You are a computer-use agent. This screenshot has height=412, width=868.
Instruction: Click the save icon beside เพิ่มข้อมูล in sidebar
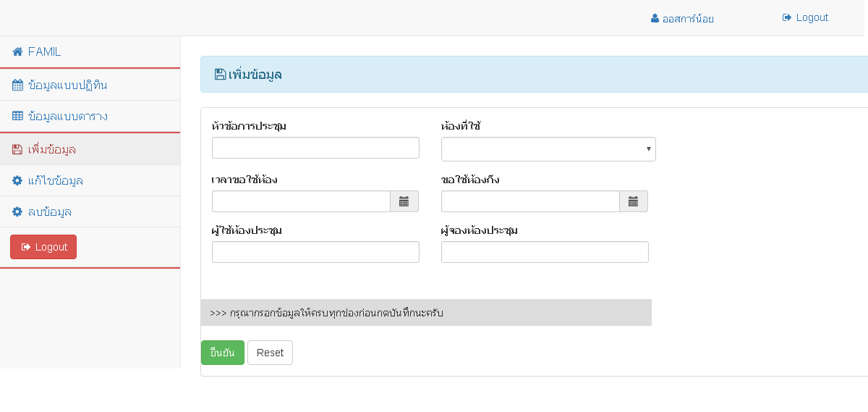[x=18, y=150]
